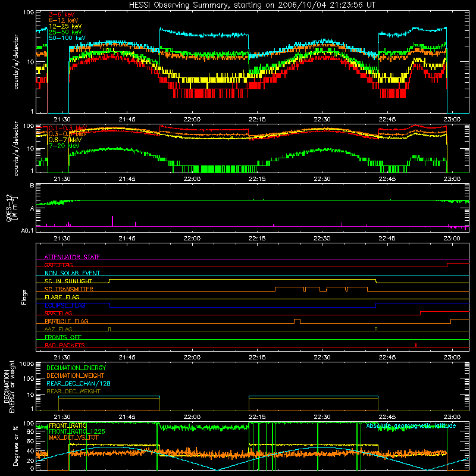Image resolution: width=476 pixels, height=476 pixels.
Task: Select the 50-100 keV legend label
Action: pyautogui.click(x=67, y=38)
